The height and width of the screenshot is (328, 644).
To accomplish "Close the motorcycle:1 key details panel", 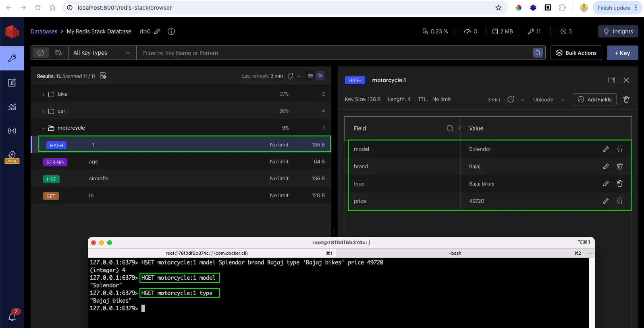I will click(x=626, y=80).
